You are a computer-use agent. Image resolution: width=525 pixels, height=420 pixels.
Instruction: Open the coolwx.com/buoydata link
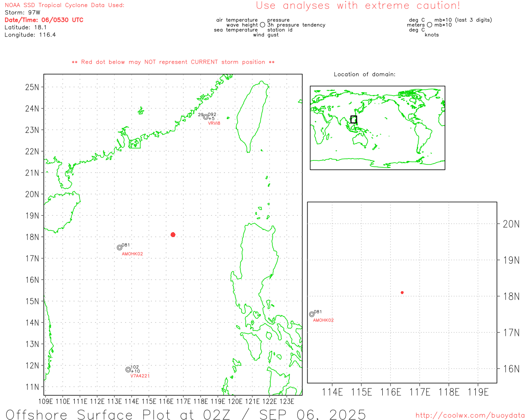click(x=470, y=415)
